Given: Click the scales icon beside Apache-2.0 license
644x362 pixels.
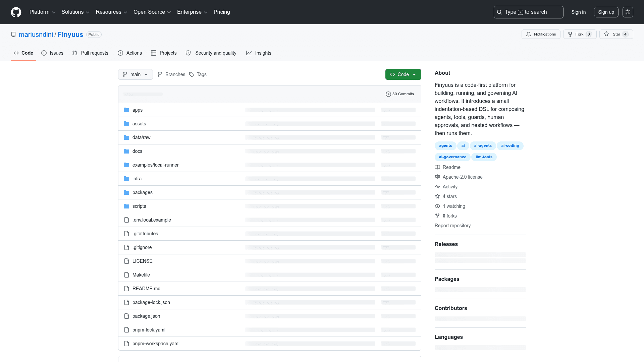Looking at the screenshot, I should 437,177.
